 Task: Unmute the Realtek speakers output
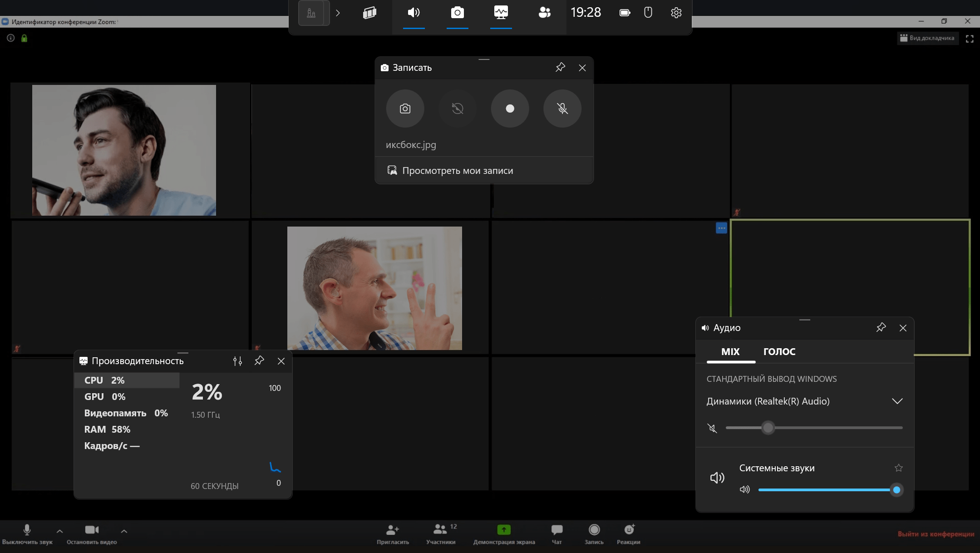click(712, 428)
